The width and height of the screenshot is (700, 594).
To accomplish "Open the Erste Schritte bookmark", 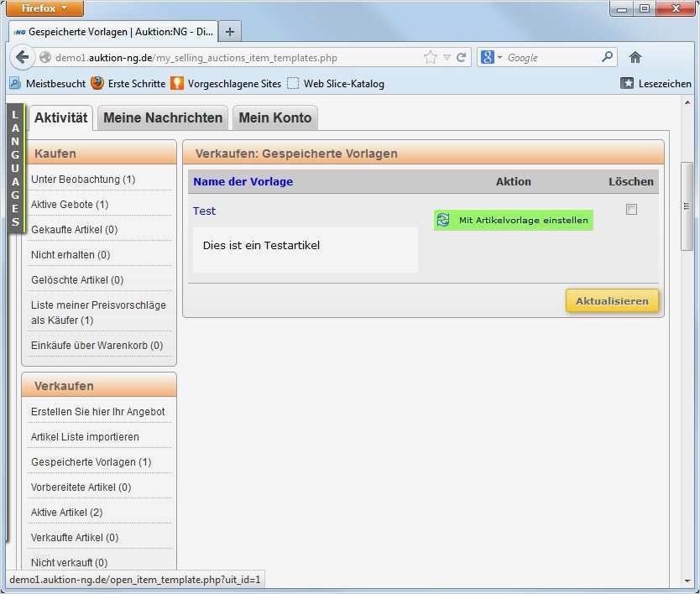I will (128, 83).
